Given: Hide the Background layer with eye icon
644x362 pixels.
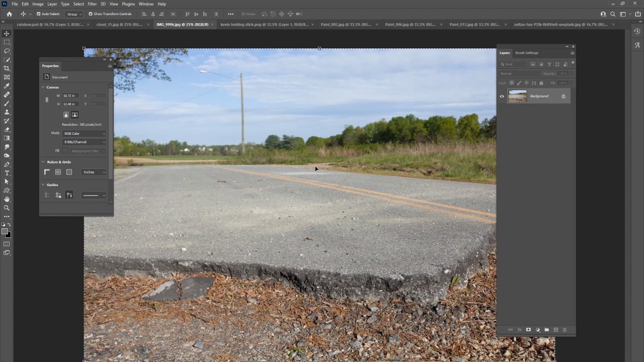Looking at the screenshot, I should pos(502,97).
